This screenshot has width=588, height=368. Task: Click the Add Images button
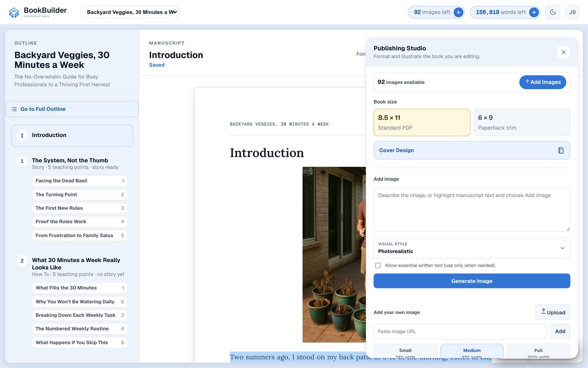(x=542, y=82)
